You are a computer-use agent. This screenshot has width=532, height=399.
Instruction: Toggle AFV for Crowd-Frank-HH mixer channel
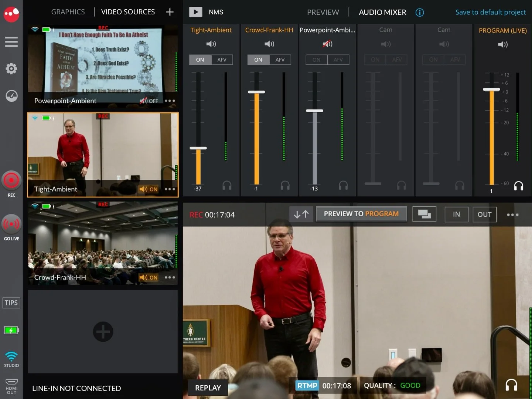point(280,60)
